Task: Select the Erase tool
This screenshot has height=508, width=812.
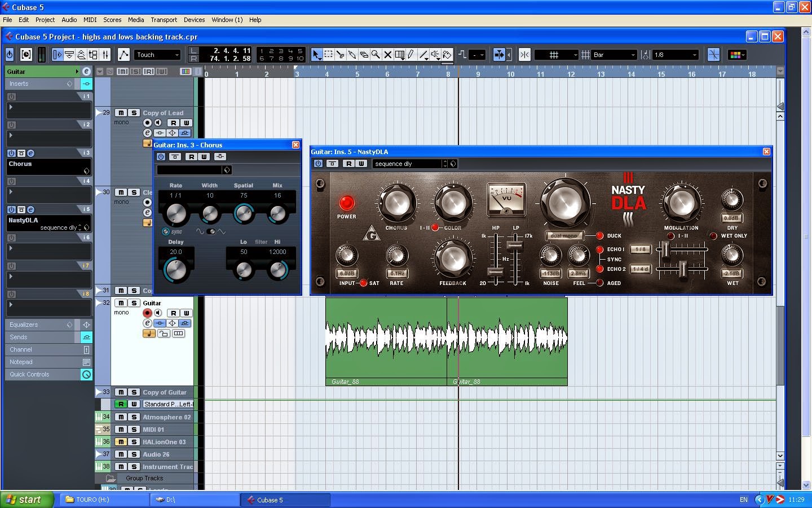Action: click(x=364, y=55)
